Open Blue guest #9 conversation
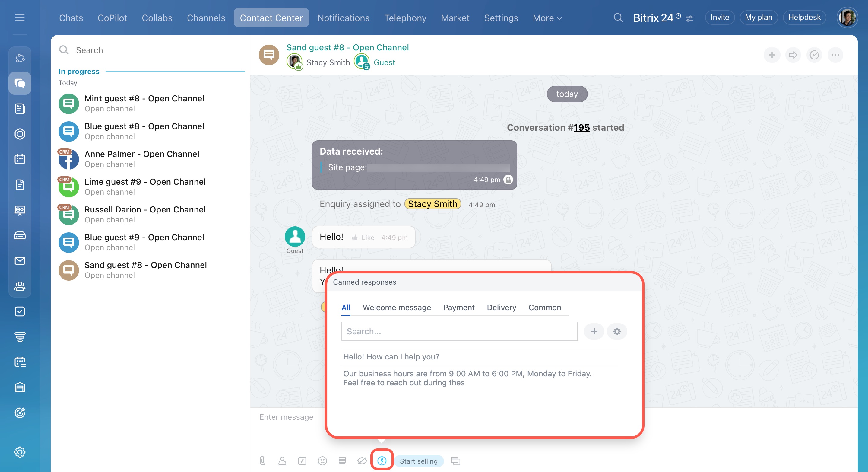 [x=150, y=242]
